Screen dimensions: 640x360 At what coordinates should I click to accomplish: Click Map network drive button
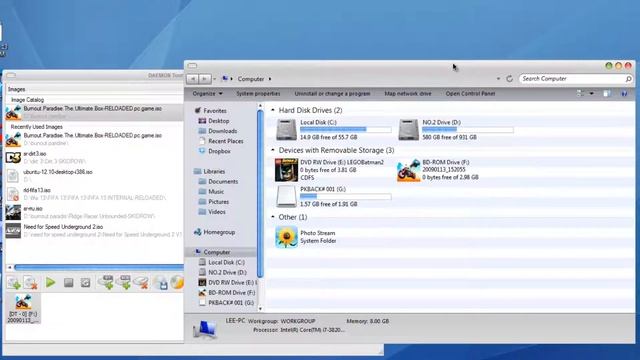pyautogui.click(x=408, y=93)
